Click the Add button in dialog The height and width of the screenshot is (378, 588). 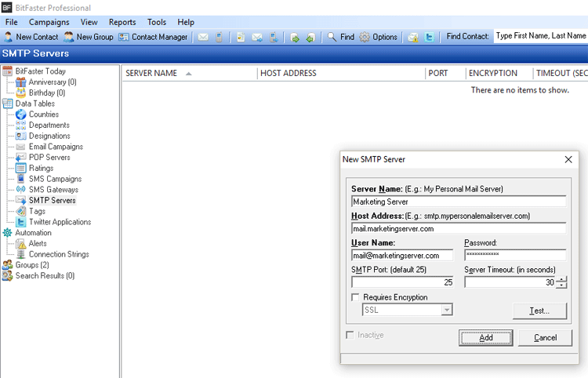coord(485,337)
